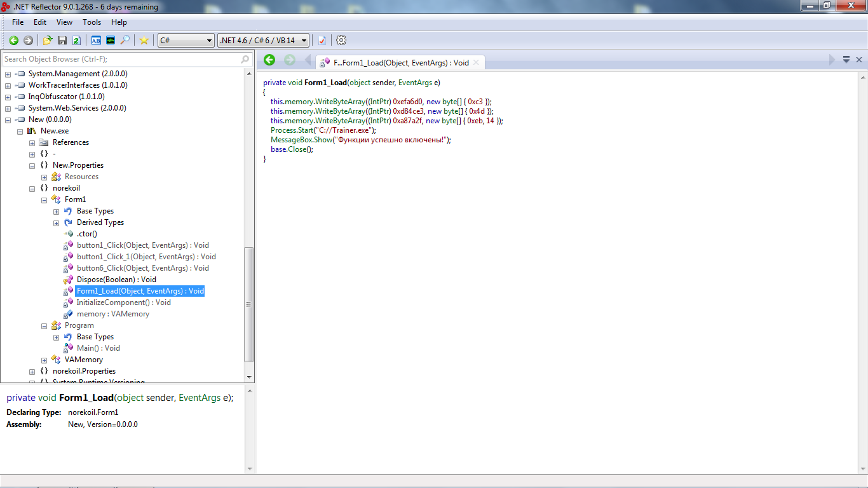The image size is (868, 488).
Task: Select the Resources tree item
Action: point(81,177)
